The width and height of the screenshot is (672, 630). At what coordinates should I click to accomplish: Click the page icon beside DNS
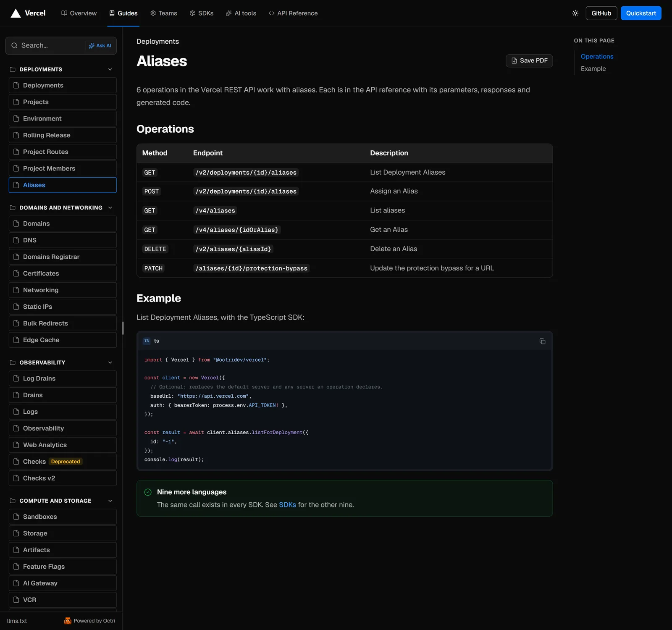pos(16,240)
